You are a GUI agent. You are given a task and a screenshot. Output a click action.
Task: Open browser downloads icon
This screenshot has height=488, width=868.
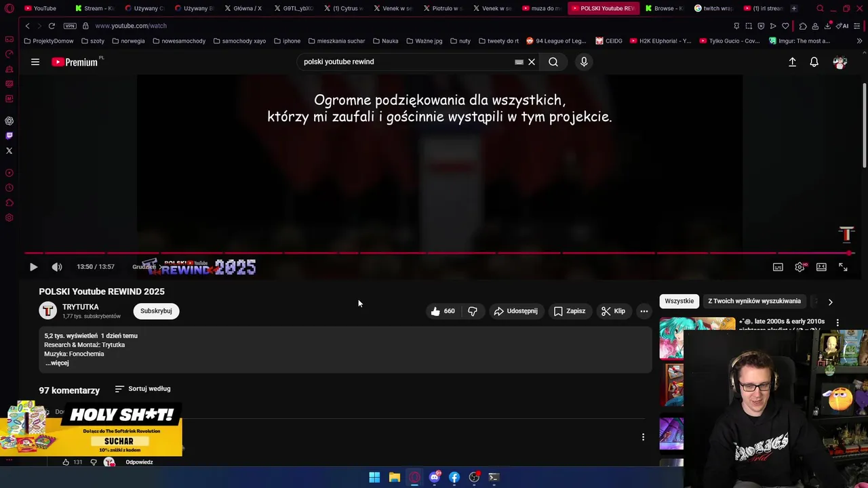[828, 26]
